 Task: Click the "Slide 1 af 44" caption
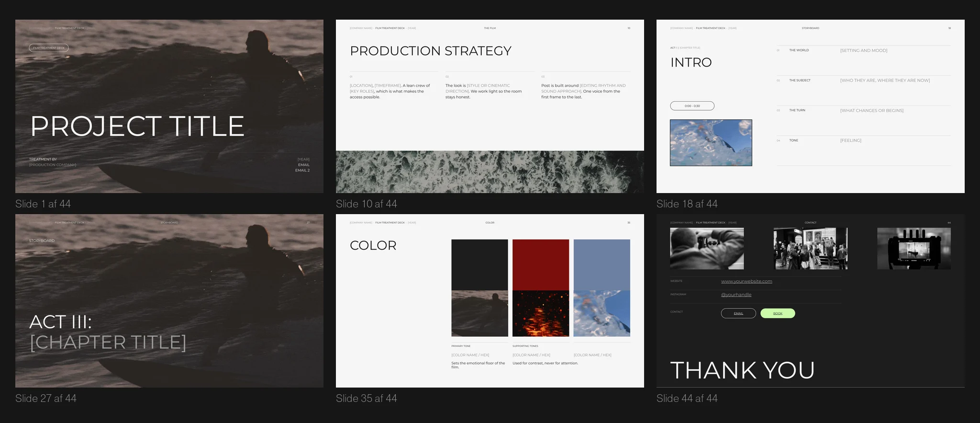pyautogui.click(x=43, y=204)
